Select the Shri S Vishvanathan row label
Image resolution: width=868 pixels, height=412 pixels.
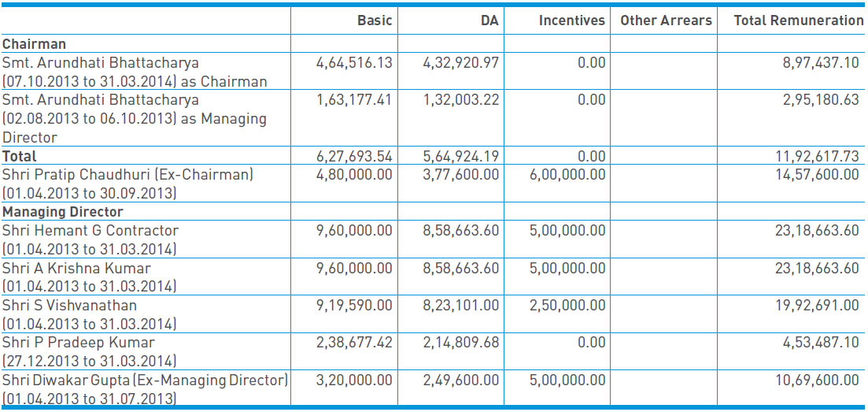coord(69,306)
